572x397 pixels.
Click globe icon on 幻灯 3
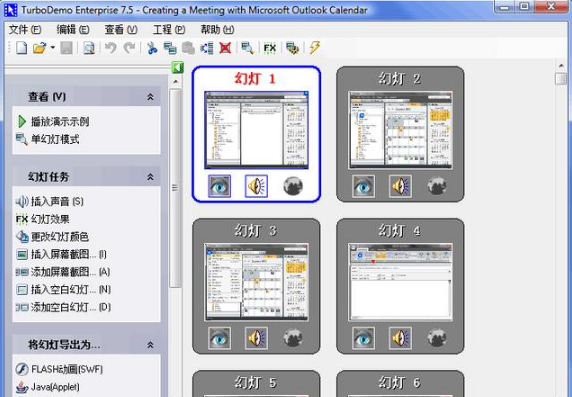(x=293, y=338)
